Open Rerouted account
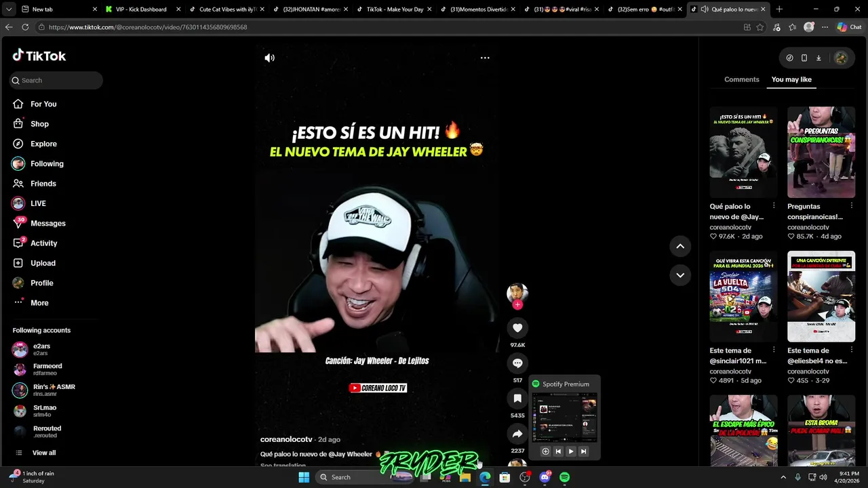 [x=47, y=432]
